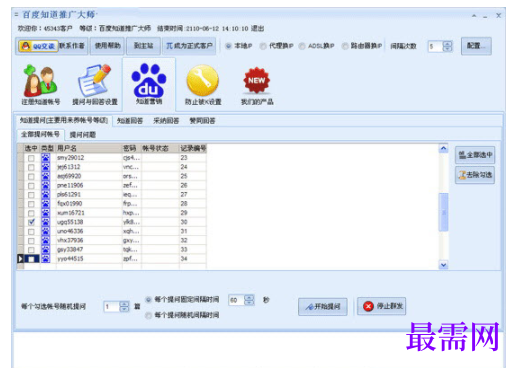The image size is (518, 368).
Task: Click the 间隔次数 value field
Action: (435, 46)
